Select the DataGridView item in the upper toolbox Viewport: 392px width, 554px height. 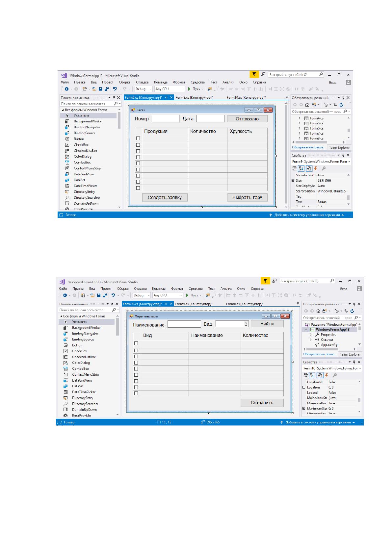click(x=84, y=174)
